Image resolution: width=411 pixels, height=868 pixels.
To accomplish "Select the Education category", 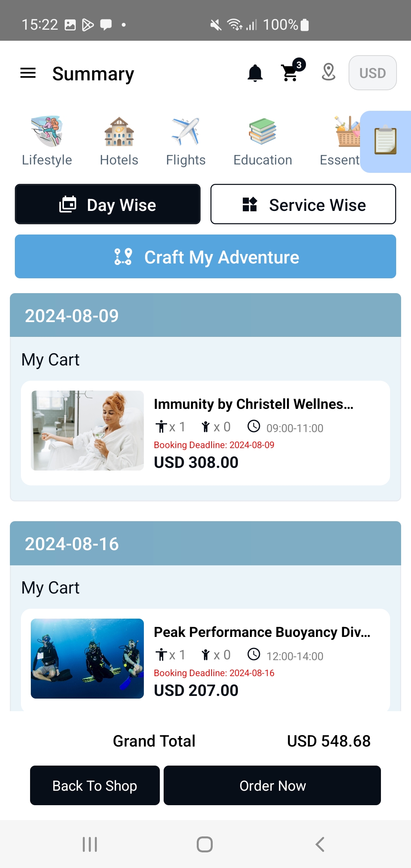I will 263,141.
